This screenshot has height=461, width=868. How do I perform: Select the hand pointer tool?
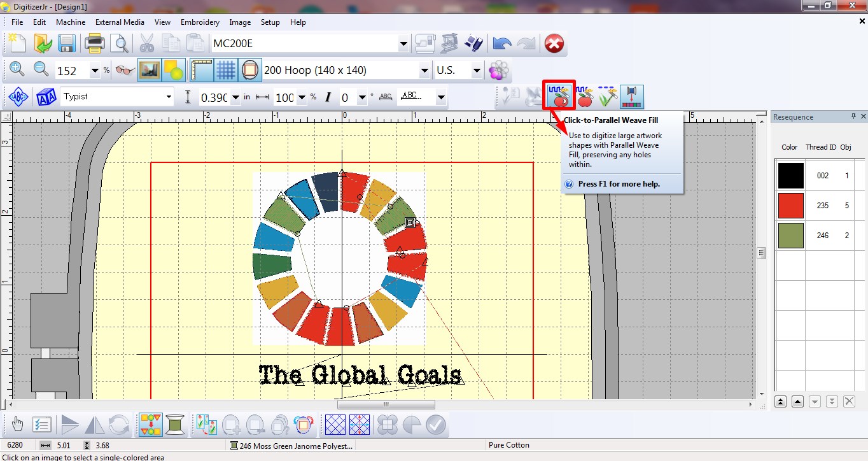(x=17, y=424)
